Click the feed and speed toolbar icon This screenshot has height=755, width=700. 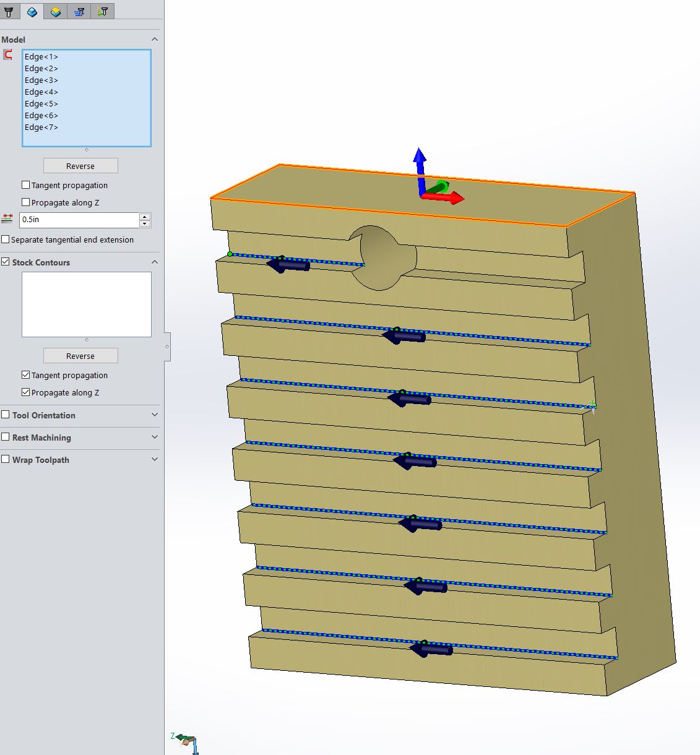click(79, 11)
